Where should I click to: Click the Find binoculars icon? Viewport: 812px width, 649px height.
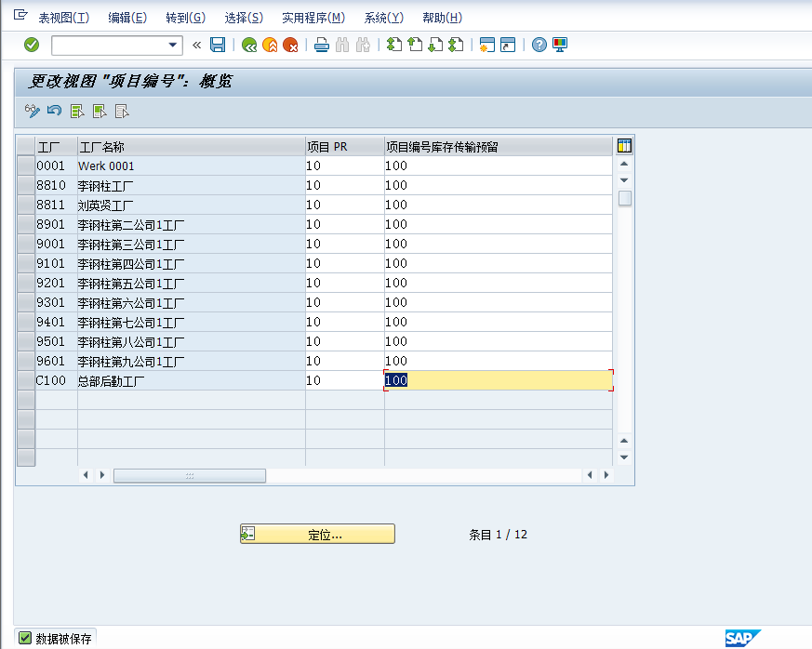pos(342,45)
